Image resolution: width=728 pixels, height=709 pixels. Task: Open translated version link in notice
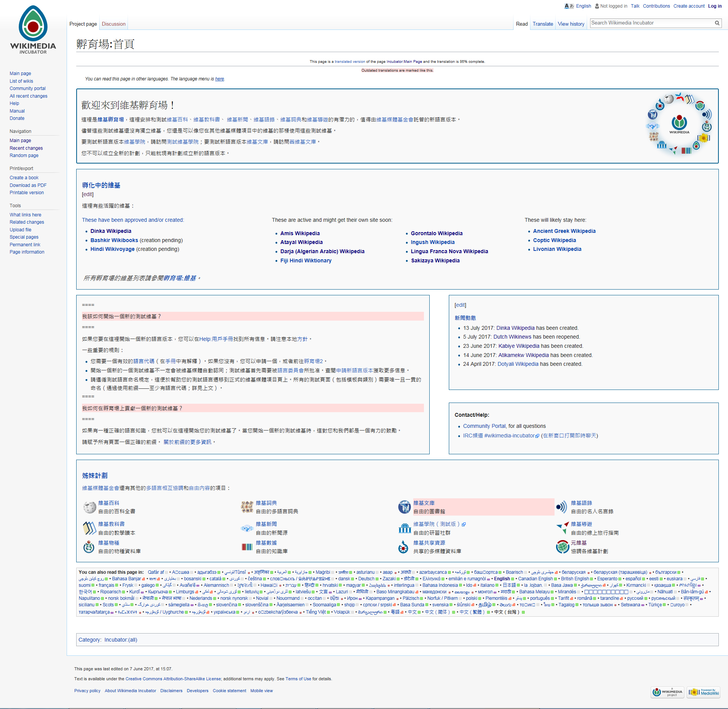pos(350,62)
